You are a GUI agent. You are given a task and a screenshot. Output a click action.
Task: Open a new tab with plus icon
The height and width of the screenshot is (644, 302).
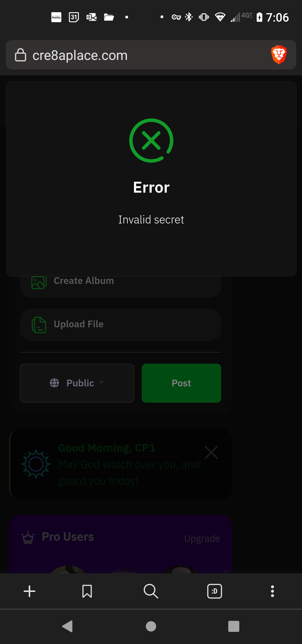29,591
